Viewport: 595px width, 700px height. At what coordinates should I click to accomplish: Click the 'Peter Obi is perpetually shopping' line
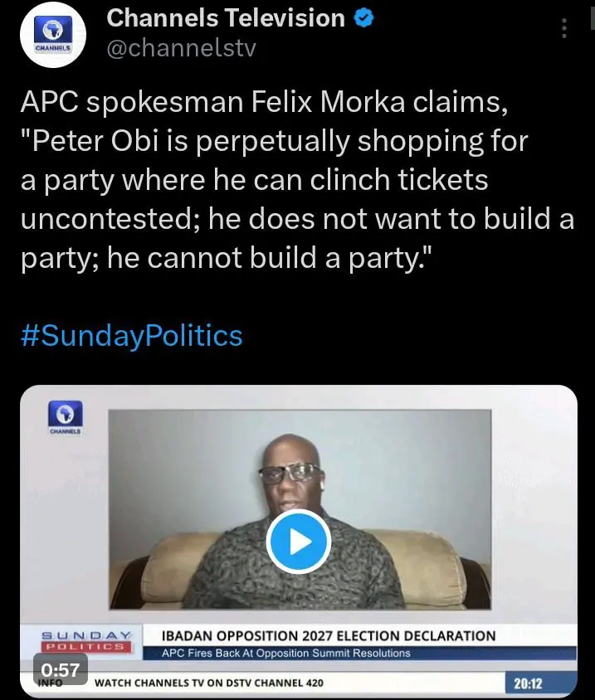(x=274, y=142)
